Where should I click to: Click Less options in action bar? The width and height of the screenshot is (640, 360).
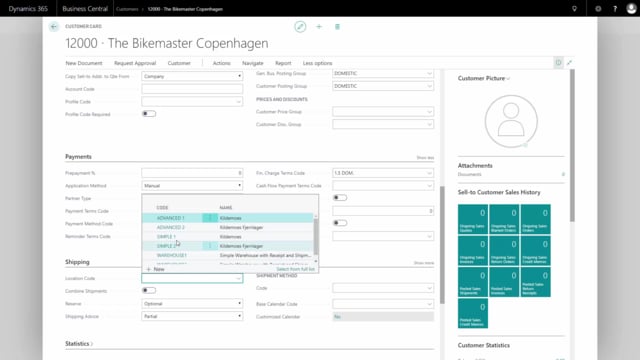tap(318, 63)
